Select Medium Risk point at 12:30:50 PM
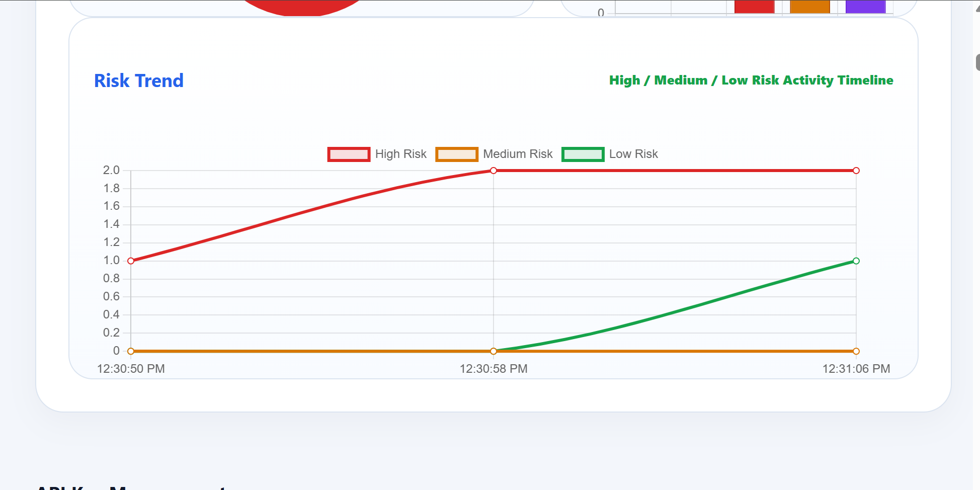 (131, 351)
